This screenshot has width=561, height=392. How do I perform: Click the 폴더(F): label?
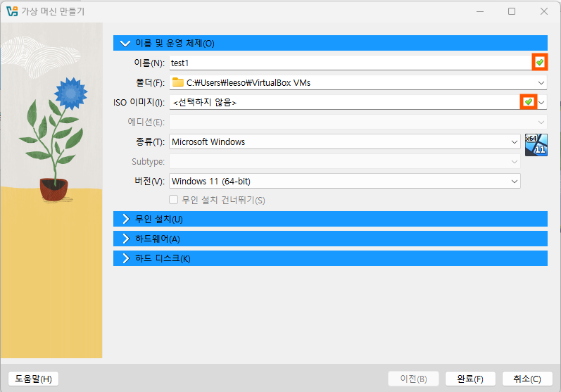150,82
